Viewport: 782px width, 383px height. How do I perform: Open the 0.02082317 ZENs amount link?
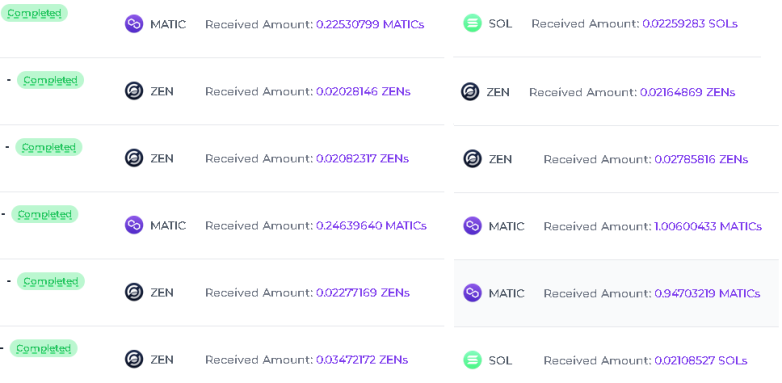362,158
